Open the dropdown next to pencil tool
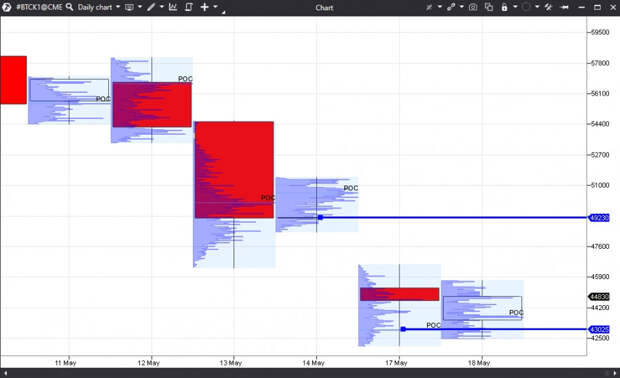The image size is (620, 378). pos(162,7)
